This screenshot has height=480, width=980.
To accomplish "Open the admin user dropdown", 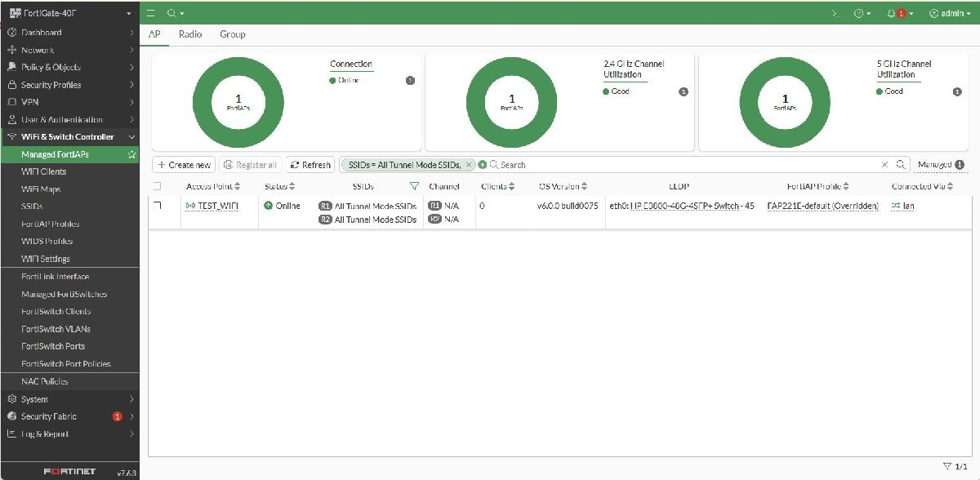I will point(949,14).
